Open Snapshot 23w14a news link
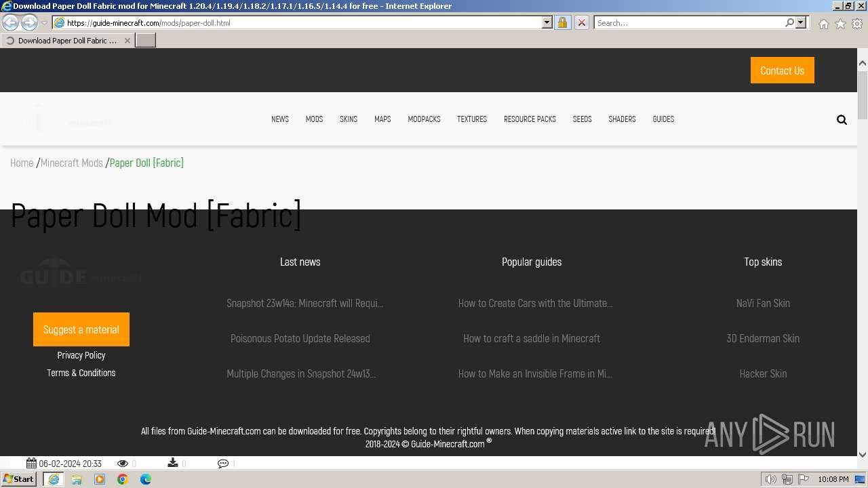868x488 pixels. [x=304, y=303]
